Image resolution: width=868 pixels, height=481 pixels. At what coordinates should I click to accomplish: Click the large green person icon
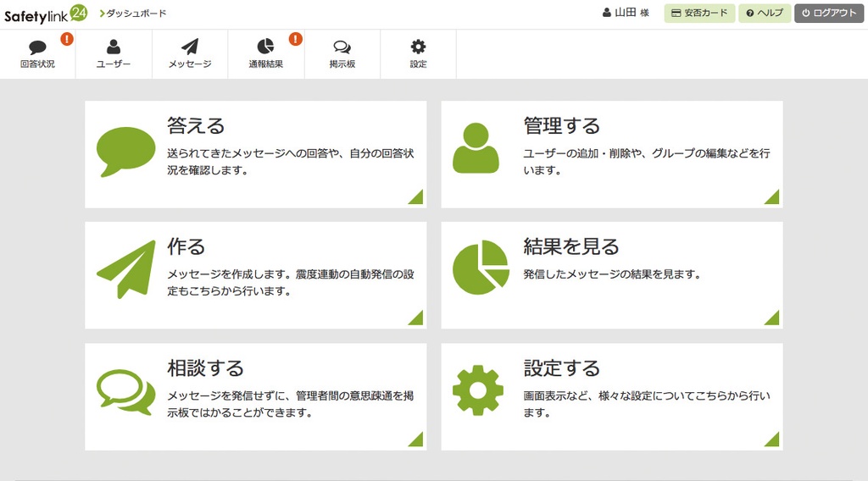coord(476,148)
